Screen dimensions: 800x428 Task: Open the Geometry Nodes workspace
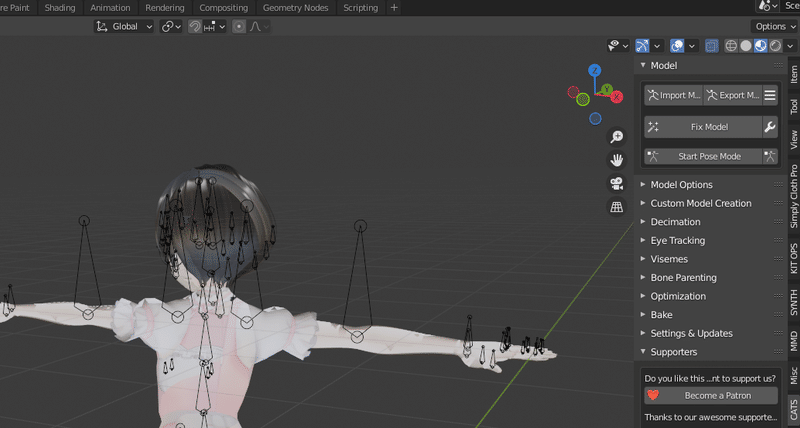point(295,8)
